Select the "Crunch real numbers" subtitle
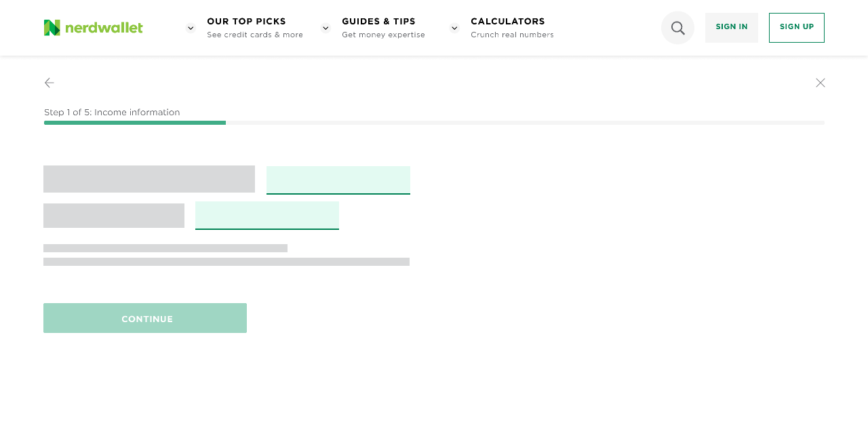This screenshot has height=434, width=868. (512, 35)
